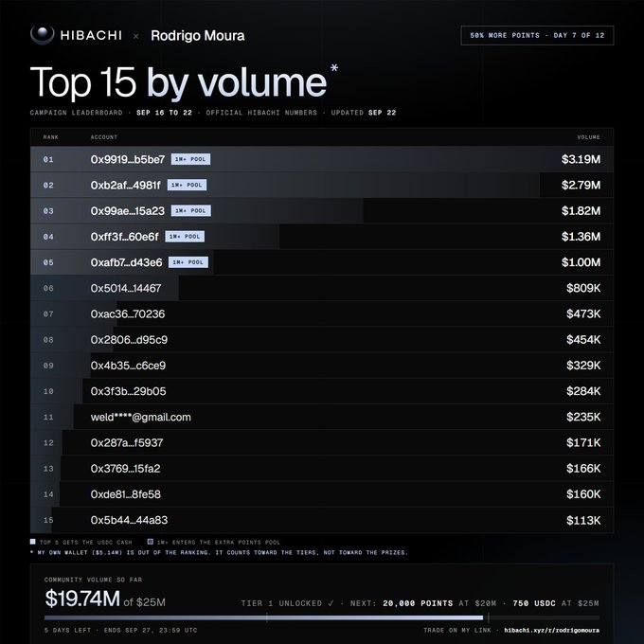Open the hibachi.xyz/r/rodrigomoura link
Screen dimensions: 644x644
click(x=551, y=631)
